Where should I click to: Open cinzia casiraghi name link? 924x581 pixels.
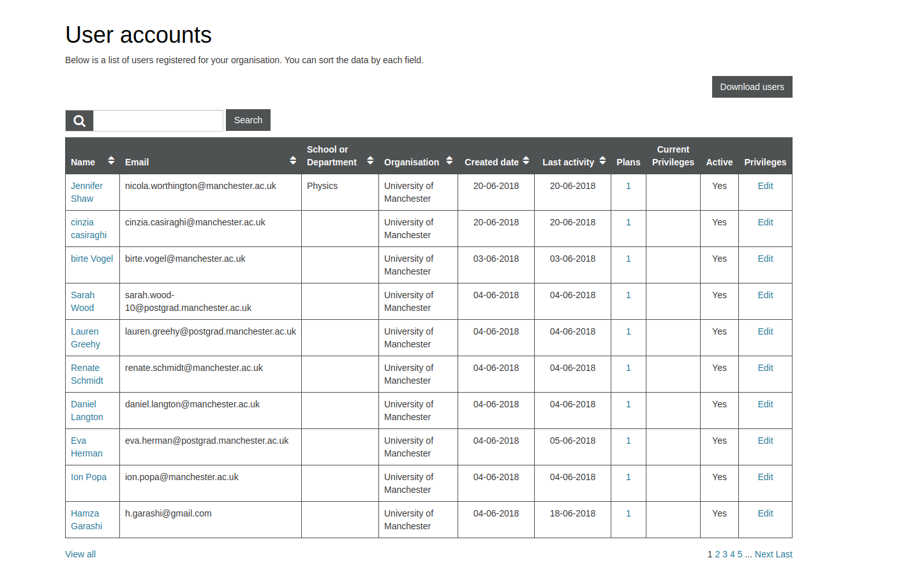point(89,229)
